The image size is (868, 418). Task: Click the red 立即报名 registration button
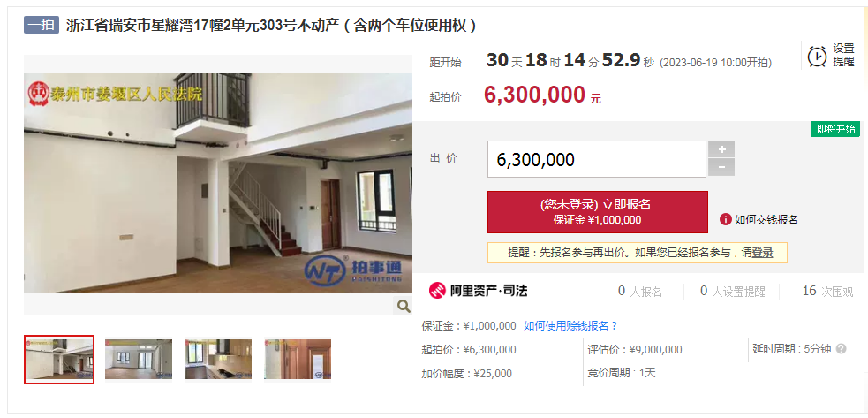pyautogui.click(x=597, y=212)
